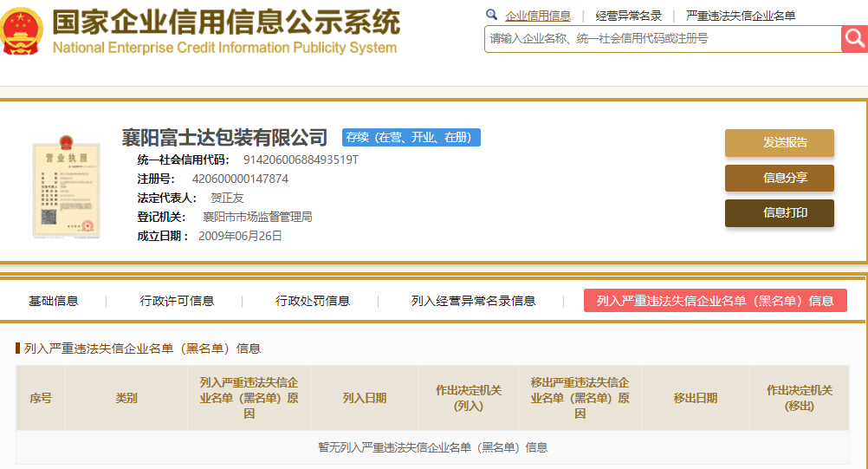868x469 pixels.
Task: Click the national emblem logo
Action: click(21, 31)
